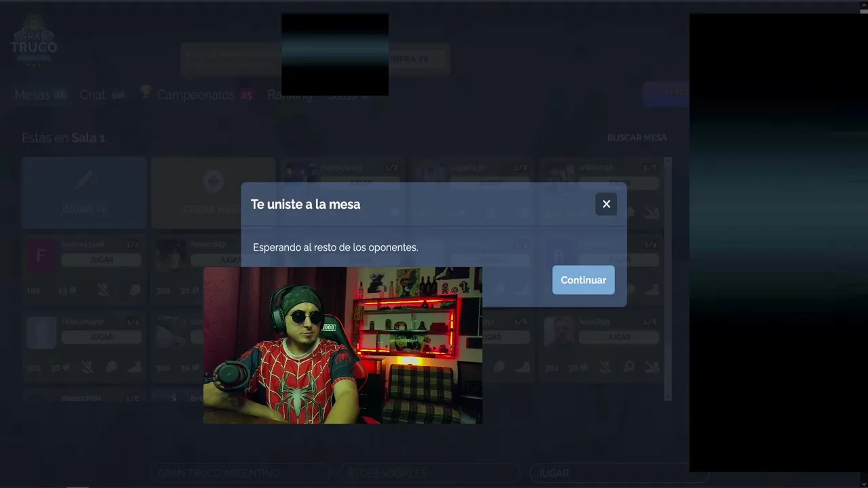
Task: Open the Gran Truco logo home link
Action: point(34,42)
